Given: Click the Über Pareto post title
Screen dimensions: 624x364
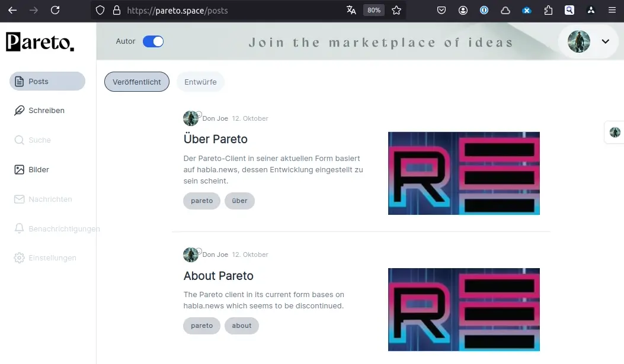Looking at the screenshot, I should 215,139.
